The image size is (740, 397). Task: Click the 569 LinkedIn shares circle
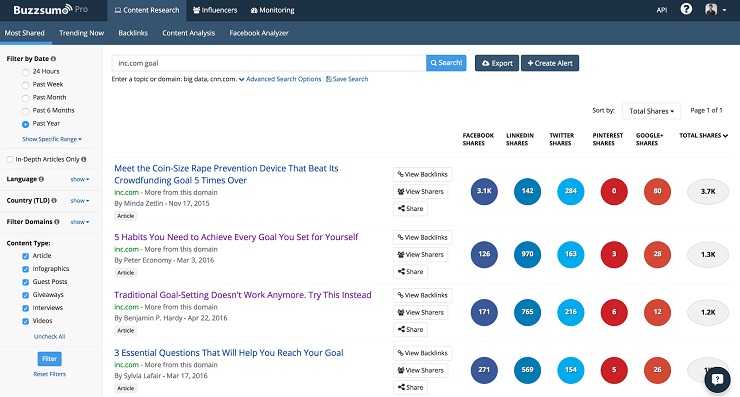(527, 370)
